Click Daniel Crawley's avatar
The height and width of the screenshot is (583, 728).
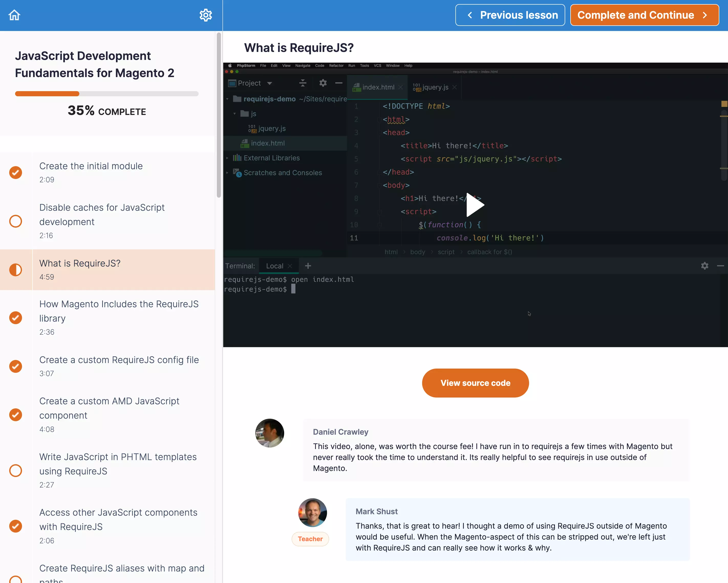pos(270,433)
